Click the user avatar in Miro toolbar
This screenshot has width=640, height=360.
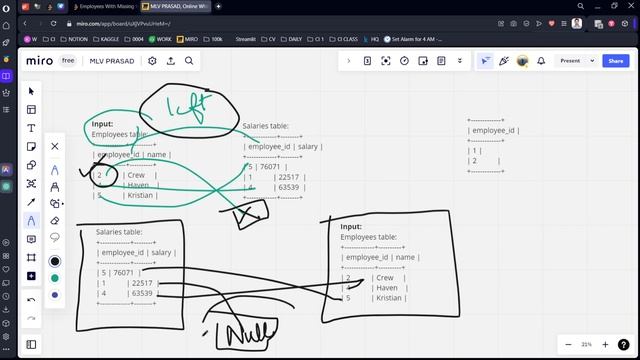pyautogui.click(x=522, y=61)
